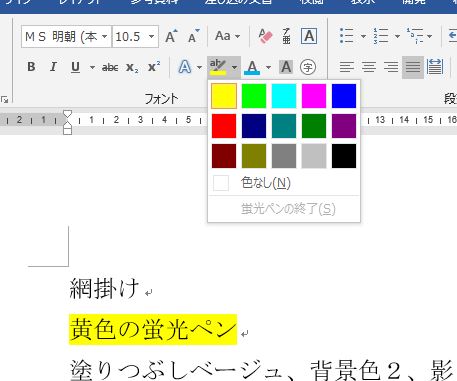The height and width of the screenshot is (381, 457).
Task: Select pink magenta highlight swatch
Action: point(314,96)
